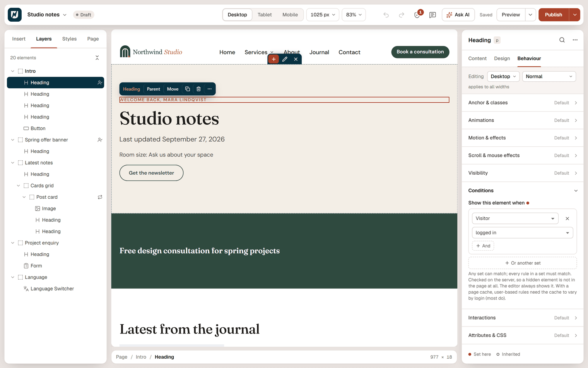Collapse the Cards grid group
This screenshot has width=588, height=368.
(x=18, y=186)
